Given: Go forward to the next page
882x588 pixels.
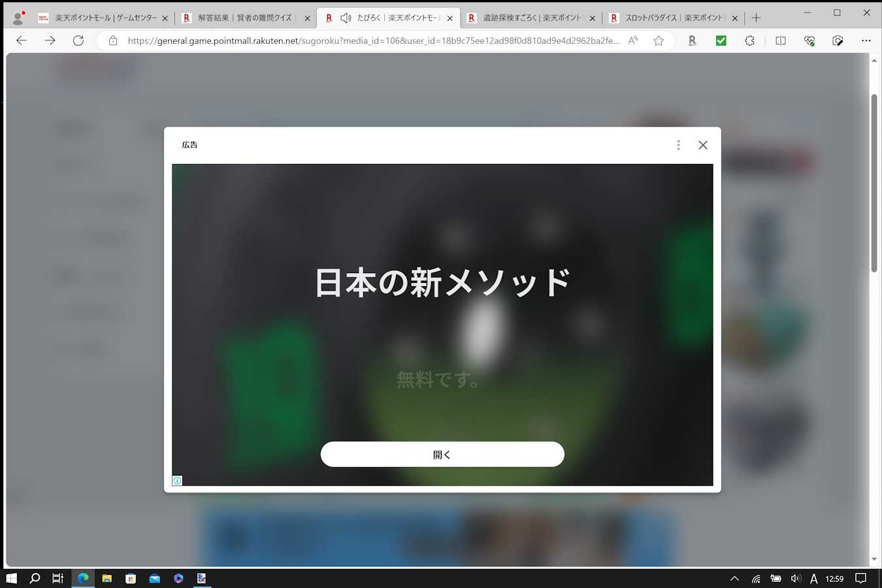Looking at the screenshot, I should tap(50, 41).
